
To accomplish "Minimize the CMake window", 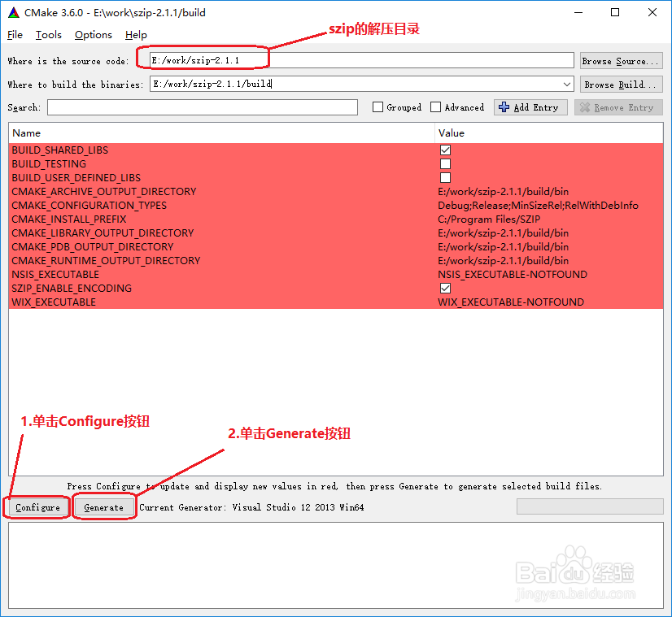I will tap(578, 12).
